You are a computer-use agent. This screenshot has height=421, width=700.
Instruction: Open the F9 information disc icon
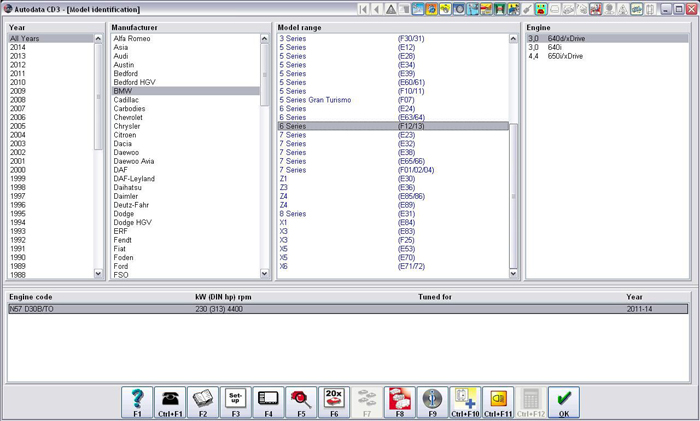[x=433, y=402]
